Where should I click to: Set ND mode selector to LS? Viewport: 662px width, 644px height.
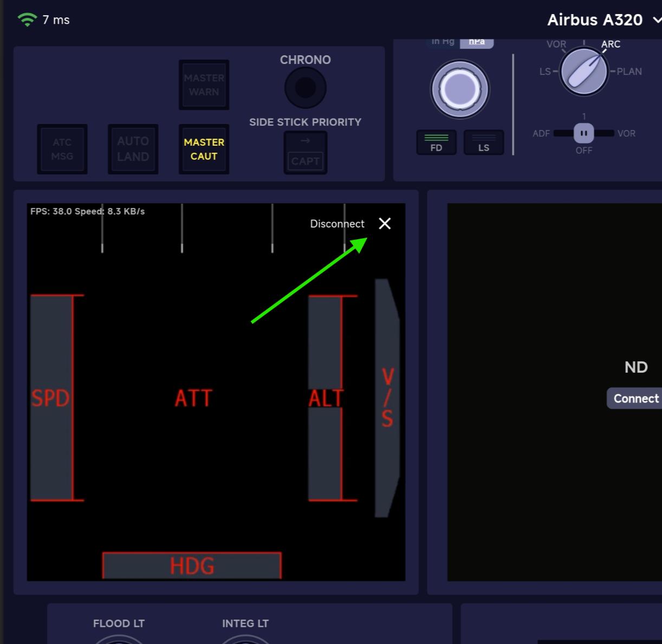tap(545, 71)
